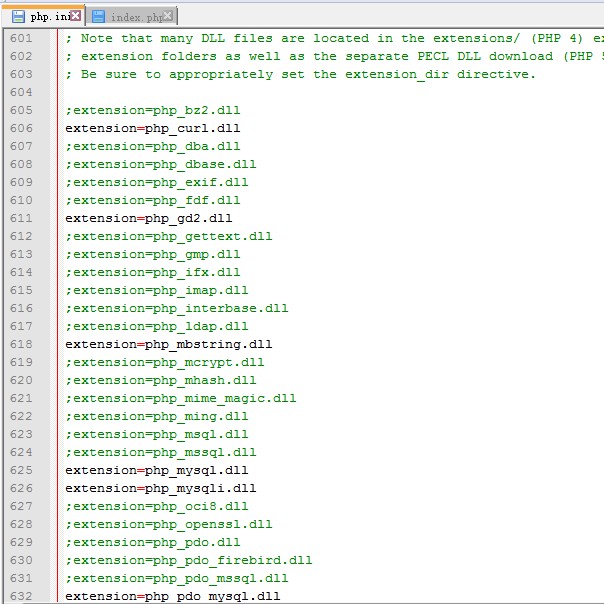This screenshot has width=604, height=604.
Task: Click line number 618 in the margin
Action: (x=21, y=345)
